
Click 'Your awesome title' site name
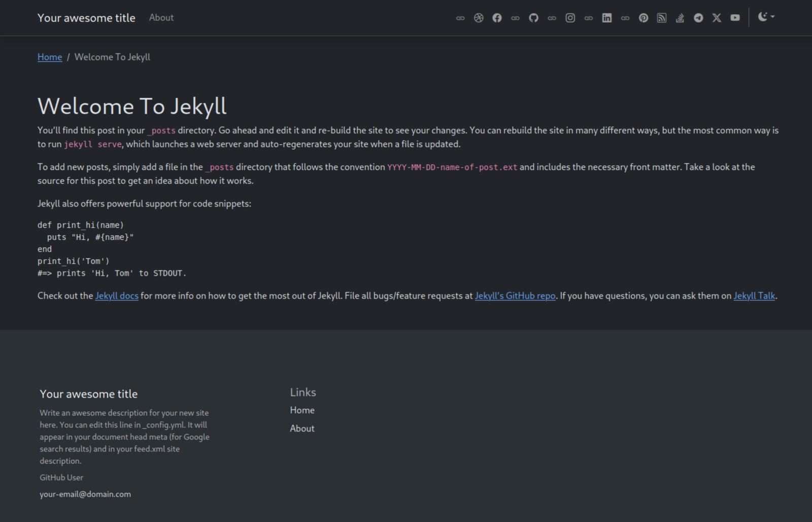point(86,17)
